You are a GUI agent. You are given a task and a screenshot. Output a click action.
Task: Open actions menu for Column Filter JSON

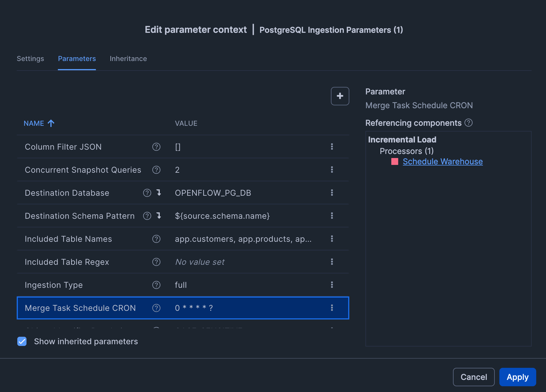pos(332,147)
